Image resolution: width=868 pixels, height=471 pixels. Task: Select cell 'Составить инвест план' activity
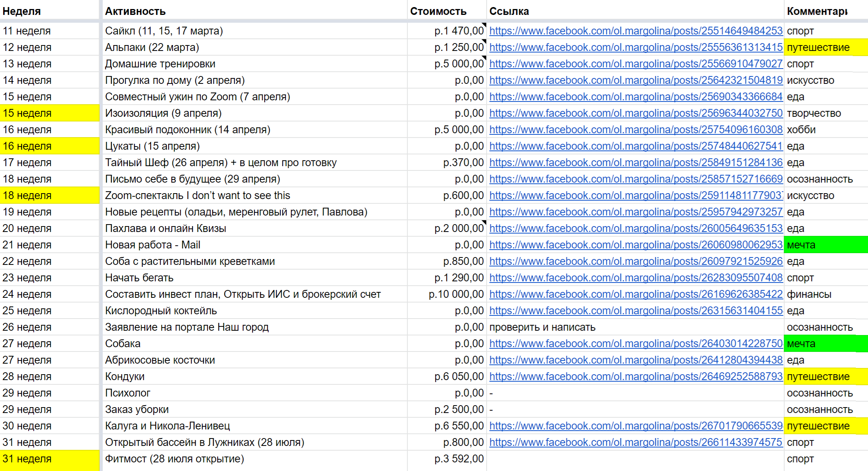click(254, 294)
